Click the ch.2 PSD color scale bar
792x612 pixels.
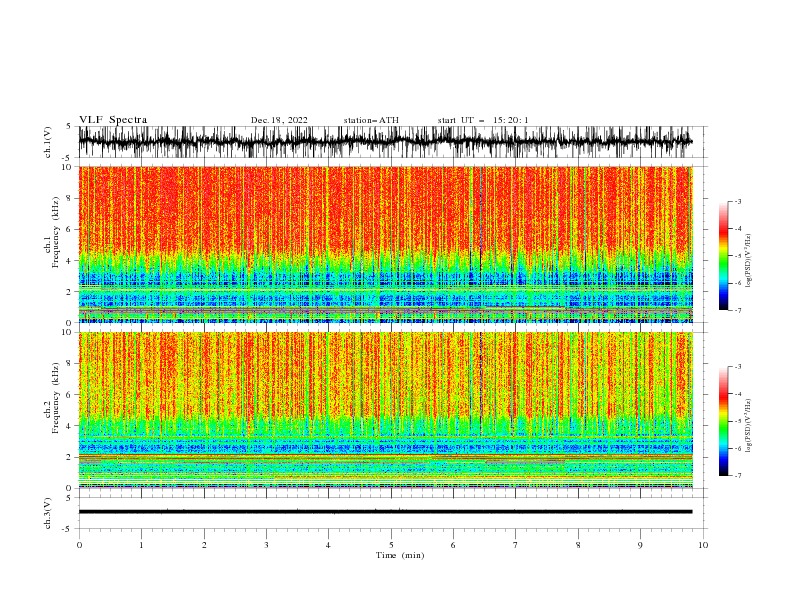pyautogui.click(x=723, y=421)
